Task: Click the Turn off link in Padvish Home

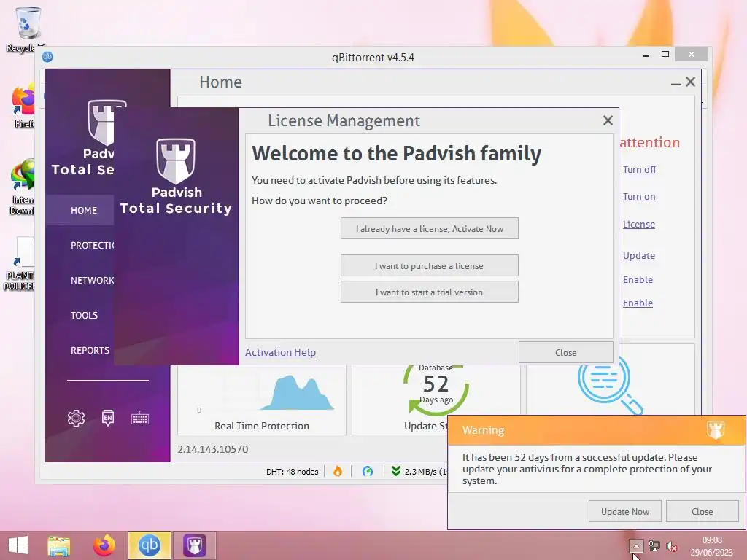Action: pyautogui.click(x=639, y=169)
